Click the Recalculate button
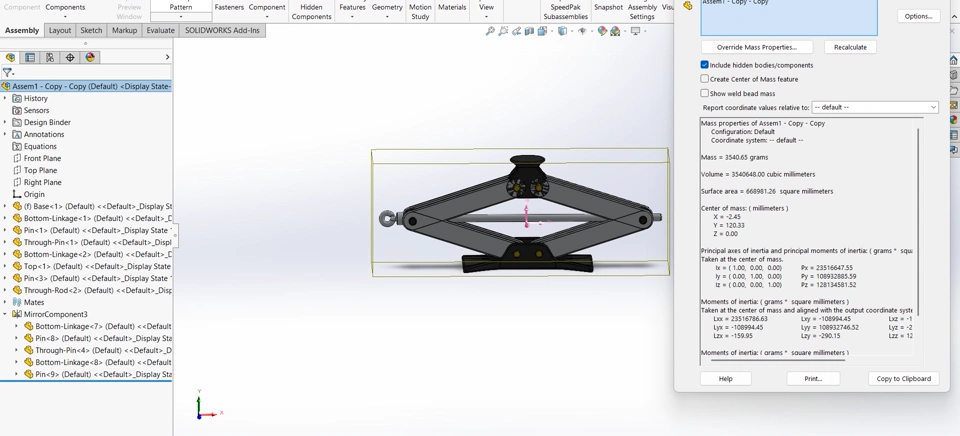 [850, 47]
